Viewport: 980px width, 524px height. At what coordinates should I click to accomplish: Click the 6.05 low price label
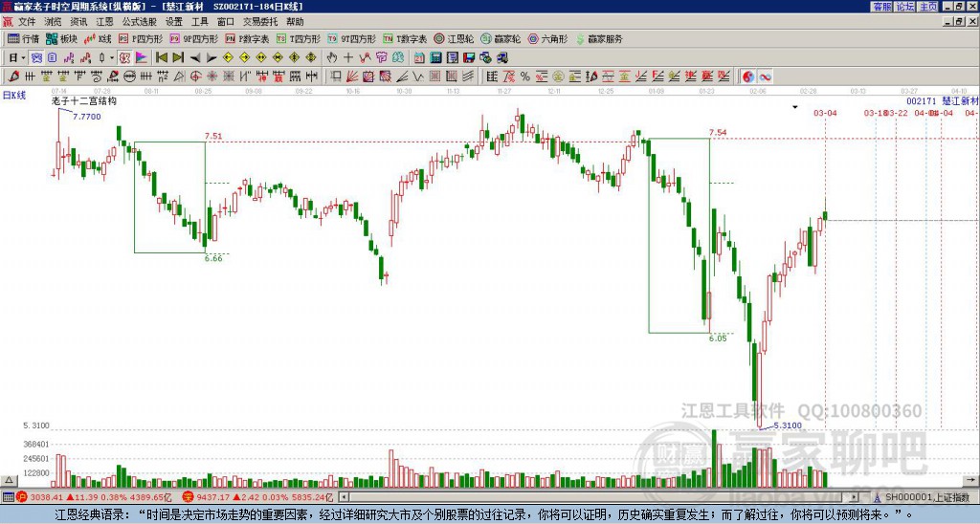pyautogui.click(x=718, y=338)
